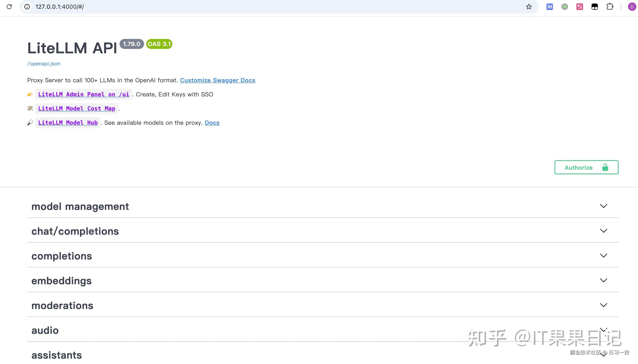The height and width of the screenshot is (364, 638).
Task: Expand the model management section chevron
Action: (603, 206)
